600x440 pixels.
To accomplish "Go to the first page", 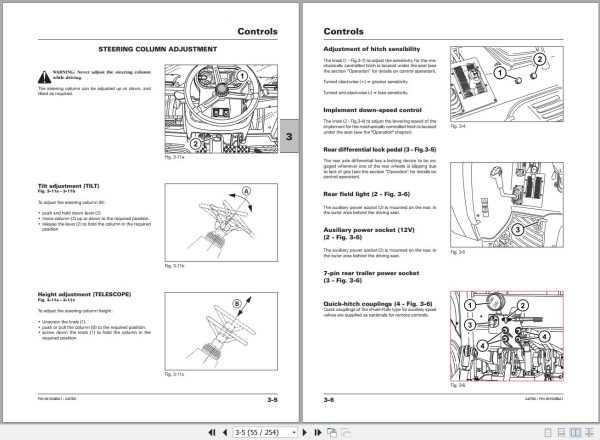I will pos(212,432).
